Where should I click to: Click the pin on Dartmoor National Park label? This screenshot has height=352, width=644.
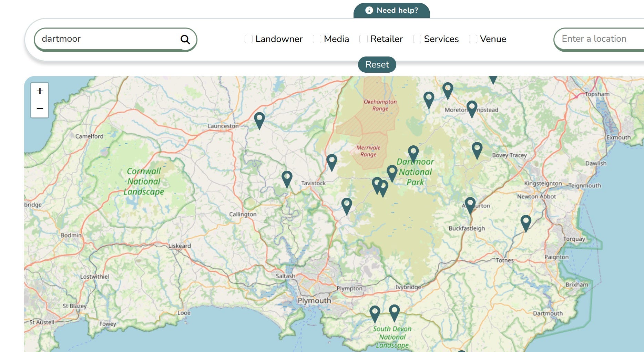[x=413, y=154]
